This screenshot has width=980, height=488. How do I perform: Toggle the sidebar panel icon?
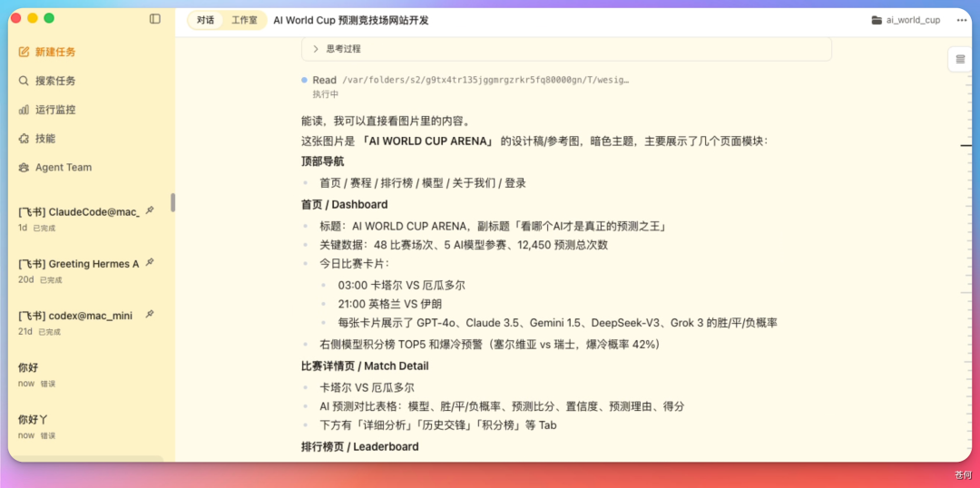[155, 19]
